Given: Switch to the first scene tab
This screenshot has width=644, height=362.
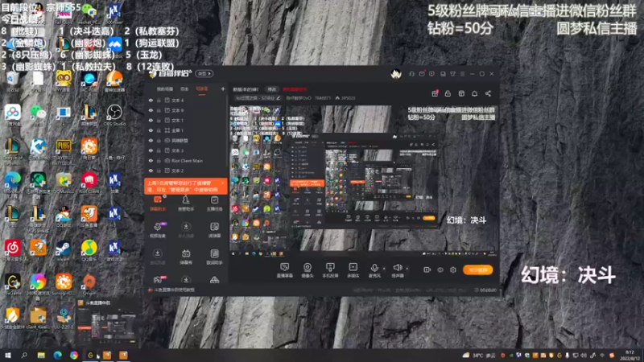Looking at the screenshot, I should [165, 89].
